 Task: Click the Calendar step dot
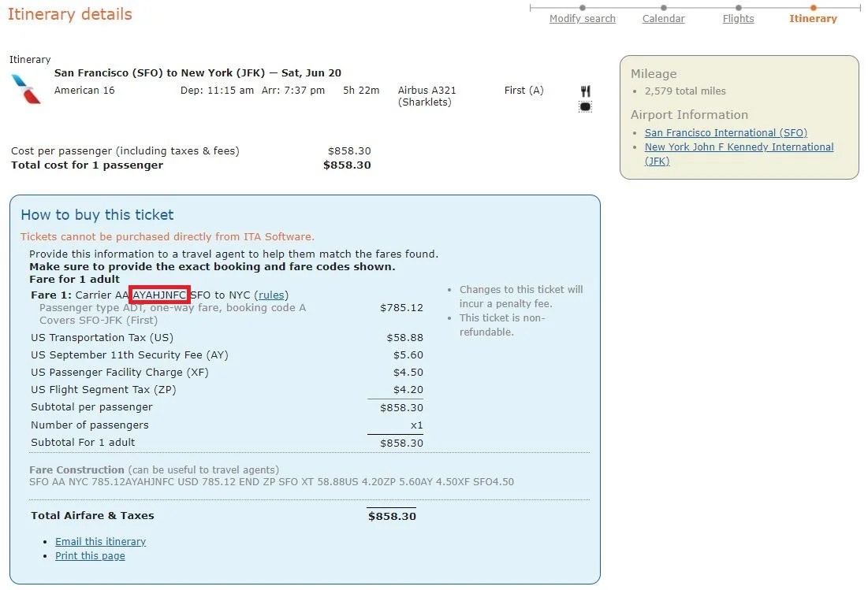click(x=663, y=8)
